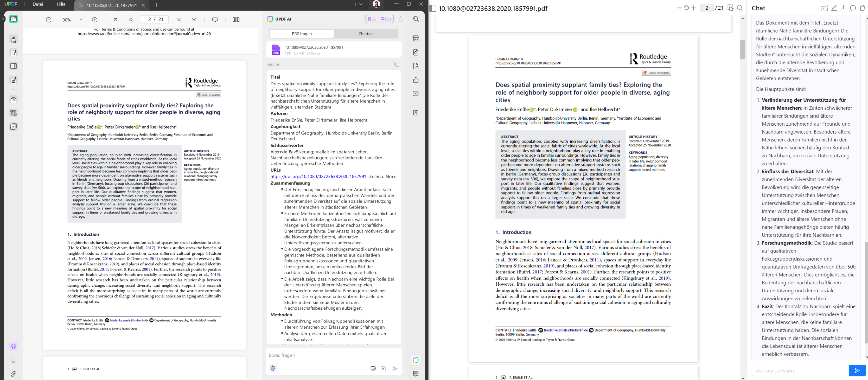Open the OCR tool in right sidebar
Screen dimensions: 868x380
coord(416,39)
